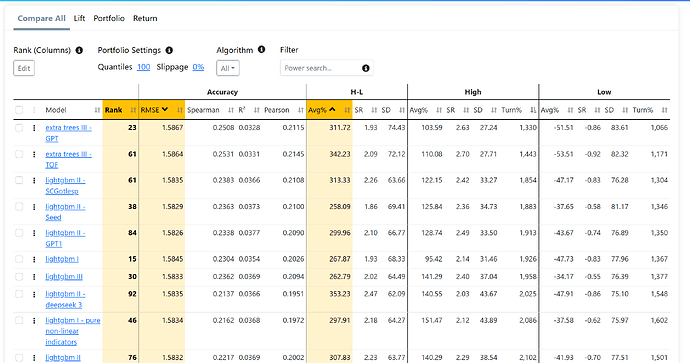Viewport: 690px width, 363px height.
Task: Switch to the Lift tab
Action: coord(79,18)
